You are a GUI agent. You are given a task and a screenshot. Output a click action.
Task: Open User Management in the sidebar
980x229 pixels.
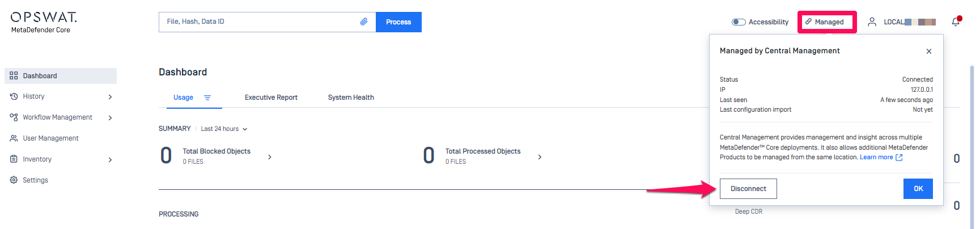pos(50,138)
